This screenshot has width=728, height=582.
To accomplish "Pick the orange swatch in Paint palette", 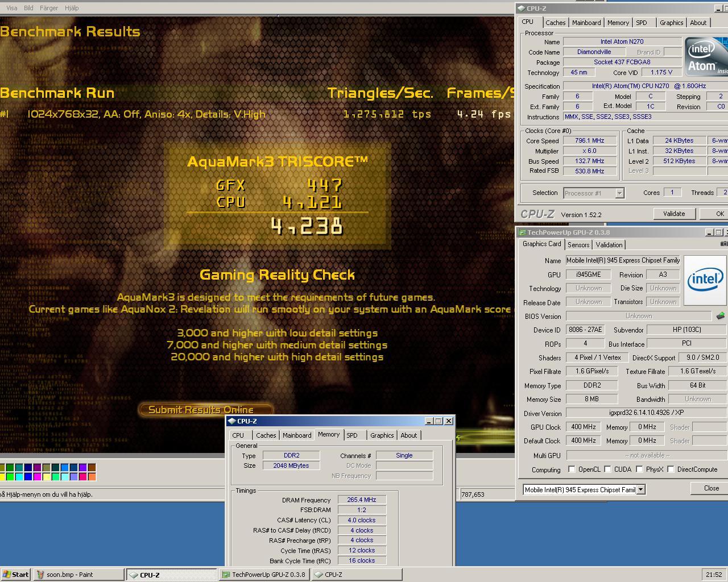I will pyautogui.click(x=92, y=477).
